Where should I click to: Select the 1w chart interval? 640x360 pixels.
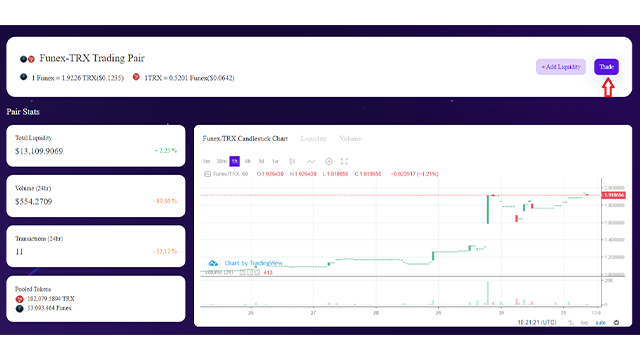(x=275, y=161)
